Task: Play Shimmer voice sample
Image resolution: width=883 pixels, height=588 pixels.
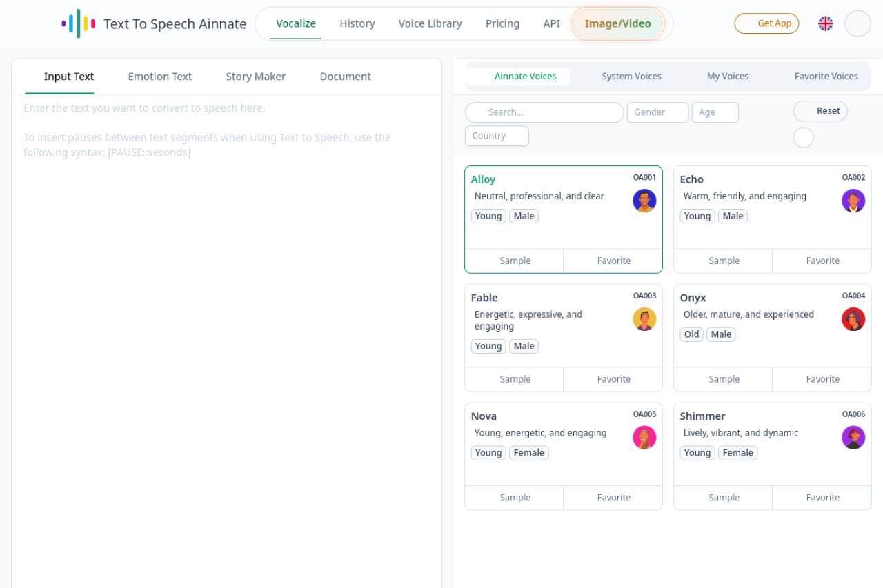Action: point(724,498)
